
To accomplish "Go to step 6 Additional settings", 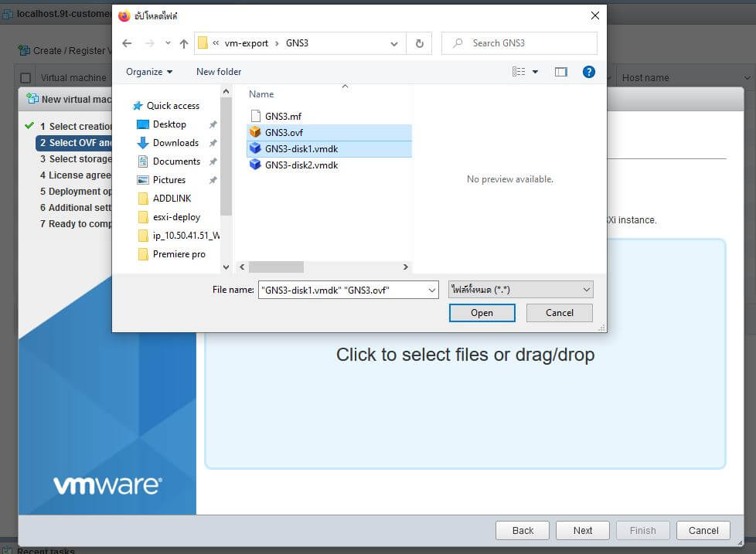I will point(75,208).
